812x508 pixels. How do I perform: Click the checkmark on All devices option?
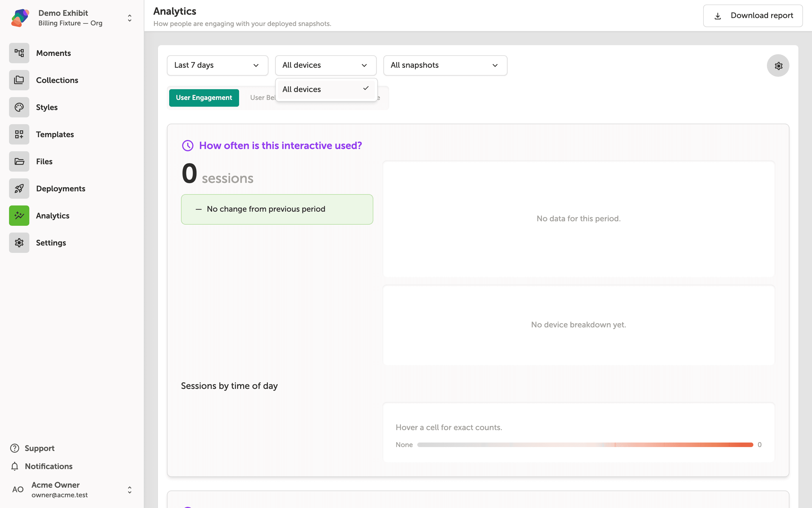[366, 88]
